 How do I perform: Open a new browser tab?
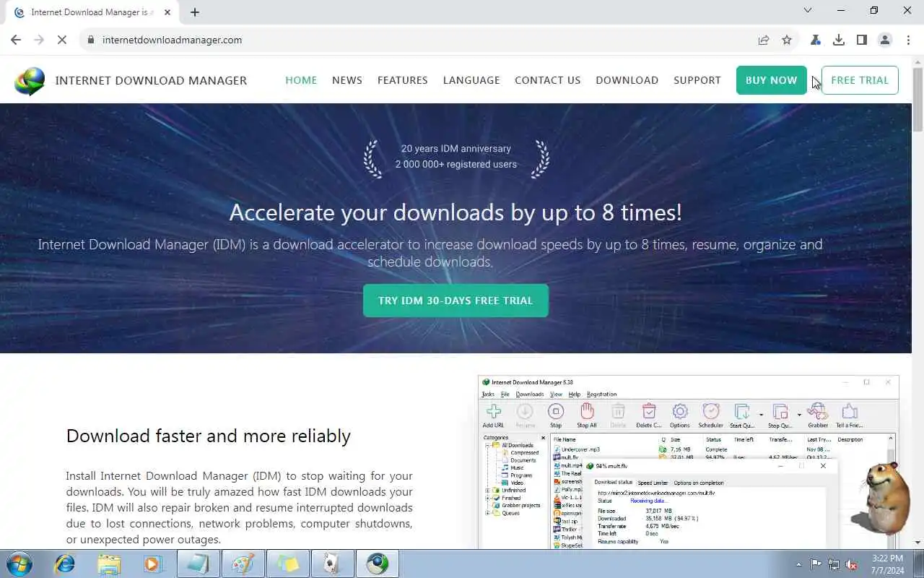tap(195, 12)
